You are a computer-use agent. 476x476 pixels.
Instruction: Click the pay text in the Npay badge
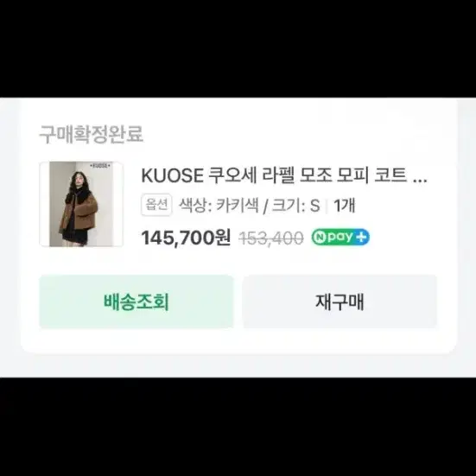pos(340,237)
